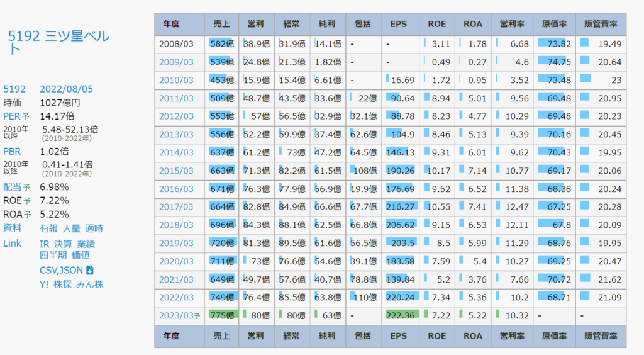Open the 四半期 link
The image size is (644, 355).
[x=53, y=255]
